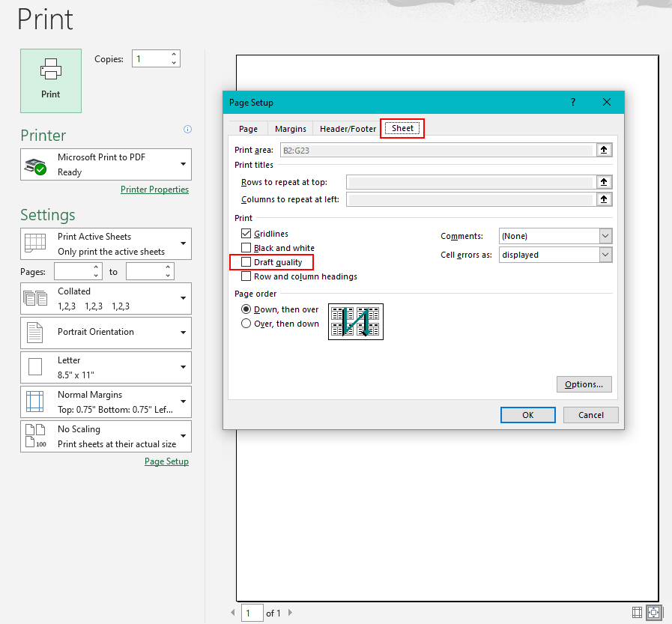Screen dimensions: 672x624
Task: Open the Comments dropdown
Action: click(605, 235)
